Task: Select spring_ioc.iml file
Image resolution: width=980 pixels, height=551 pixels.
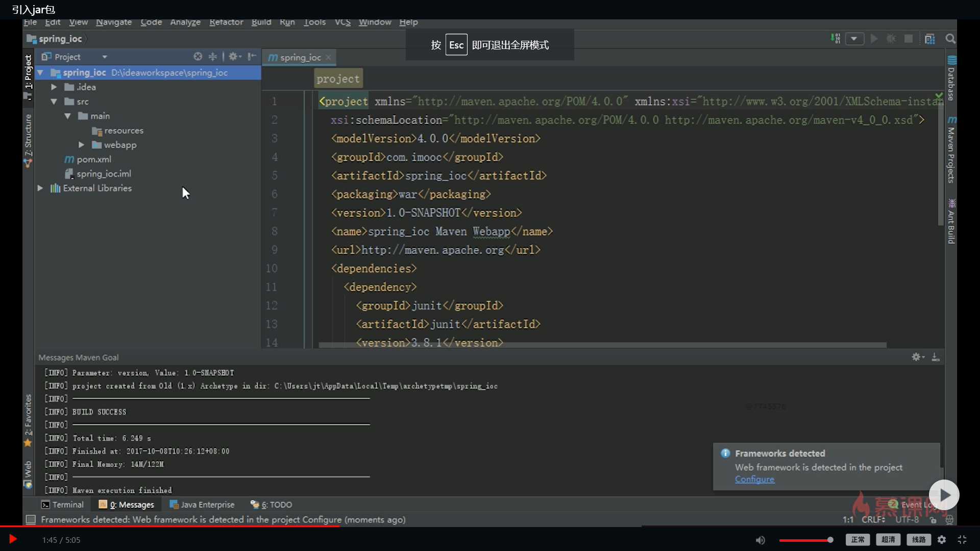Action: tap(98, 174)
